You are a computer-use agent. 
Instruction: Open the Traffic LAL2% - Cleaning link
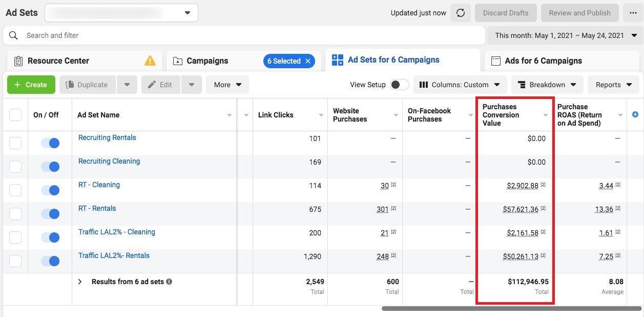click(116, 232)
